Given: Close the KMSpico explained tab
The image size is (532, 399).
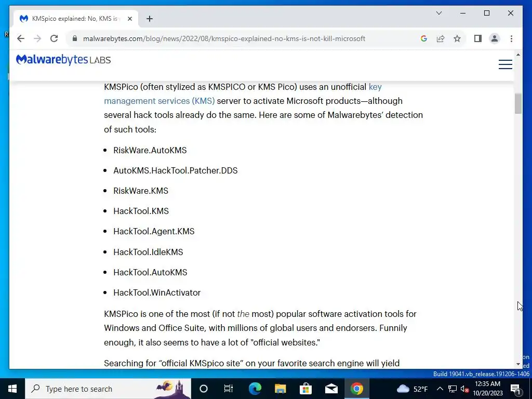Looking at the screenshot, I should pos(129,19).
